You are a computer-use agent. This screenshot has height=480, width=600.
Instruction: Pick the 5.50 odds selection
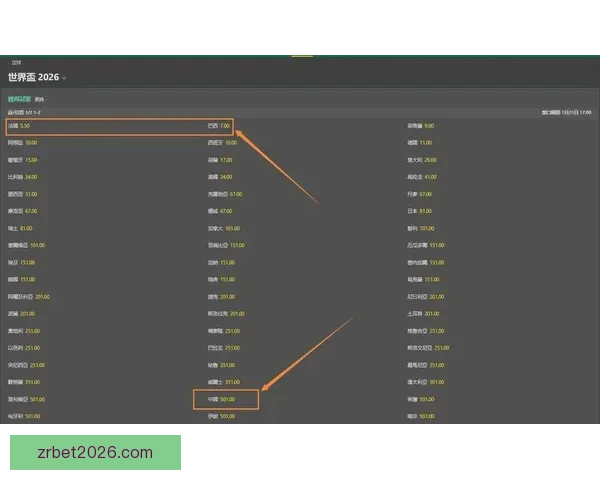point(19,126)
